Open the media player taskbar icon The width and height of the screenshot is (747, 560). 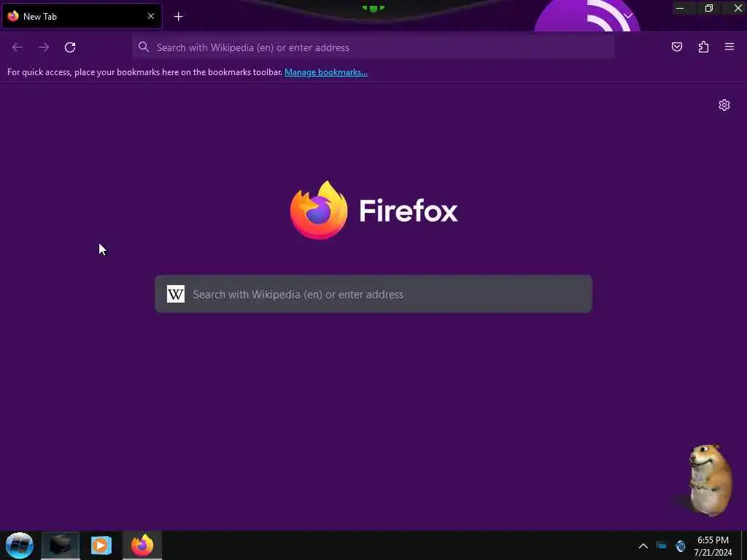[101, 545]
